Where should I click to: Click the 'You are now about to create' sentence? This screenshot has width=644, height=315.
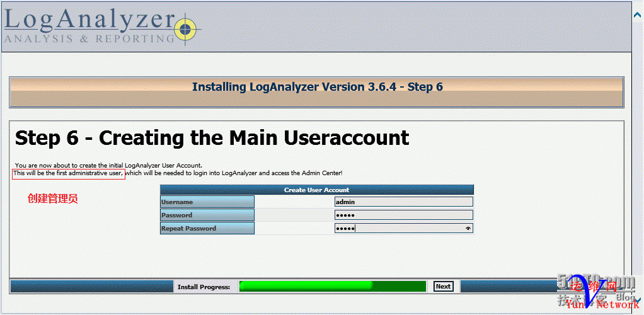(108, 166)
